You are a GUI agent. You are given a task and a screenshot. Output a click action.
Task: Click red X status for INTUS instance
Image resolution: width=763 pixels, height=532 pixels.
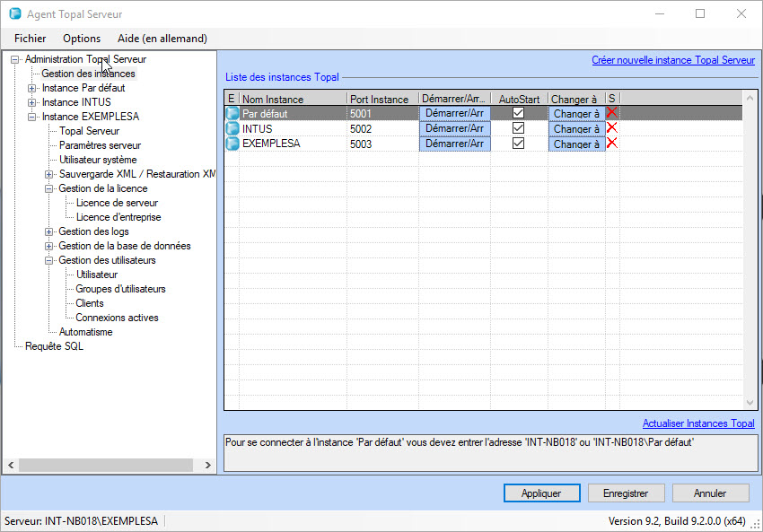pos(612,128)
